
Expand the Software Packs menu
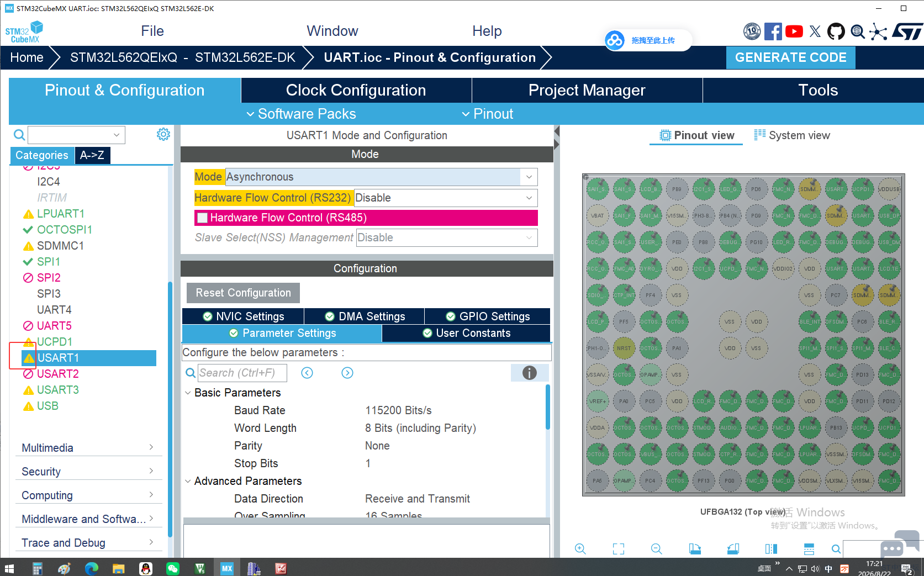pyautogui.click(x=302, y=114)
